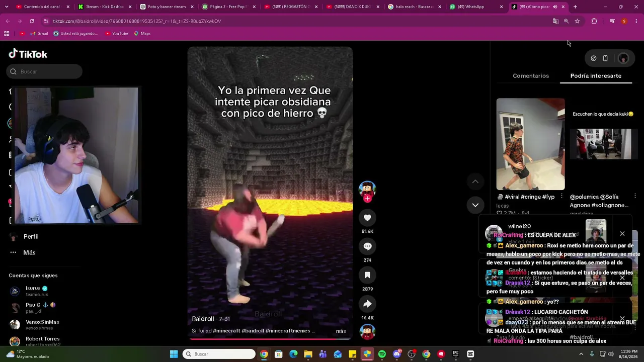
Task: Switch to 'Contenido del canal' browser tab
Action: (43, 7)
